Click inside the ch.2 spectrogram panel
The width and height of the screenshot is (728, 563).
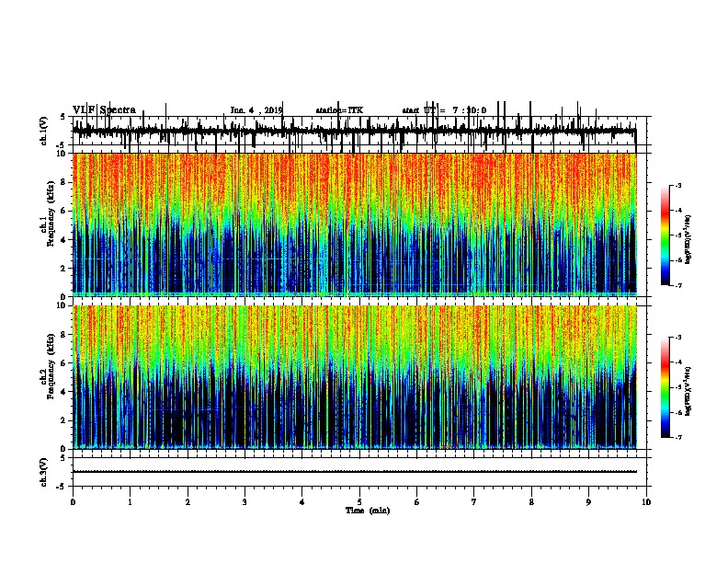[x=354, y=377]
